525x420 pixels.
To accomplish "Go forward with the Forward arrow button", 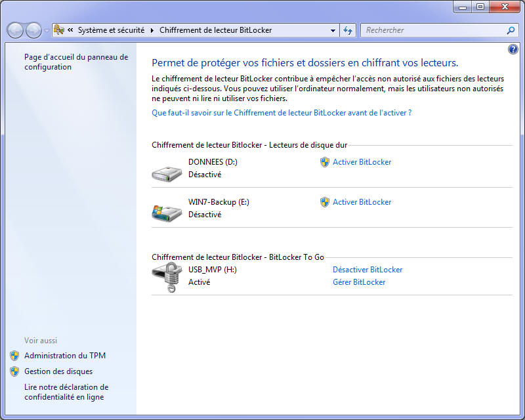I will (x=33, y=30).
